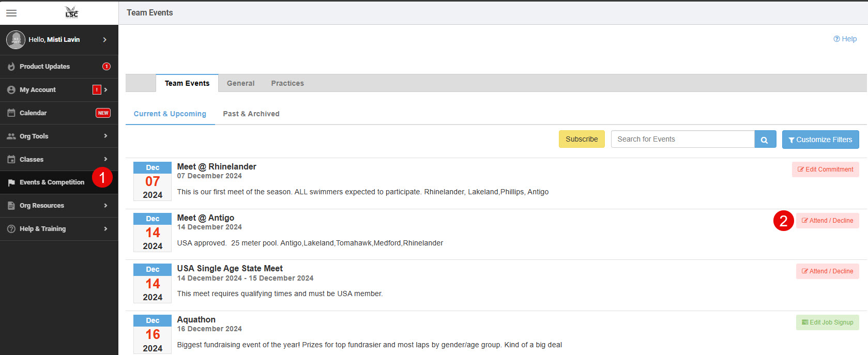This screenshot has height=355, width=868.
Task: Click the LSC team logo
Action: [71, 12]
